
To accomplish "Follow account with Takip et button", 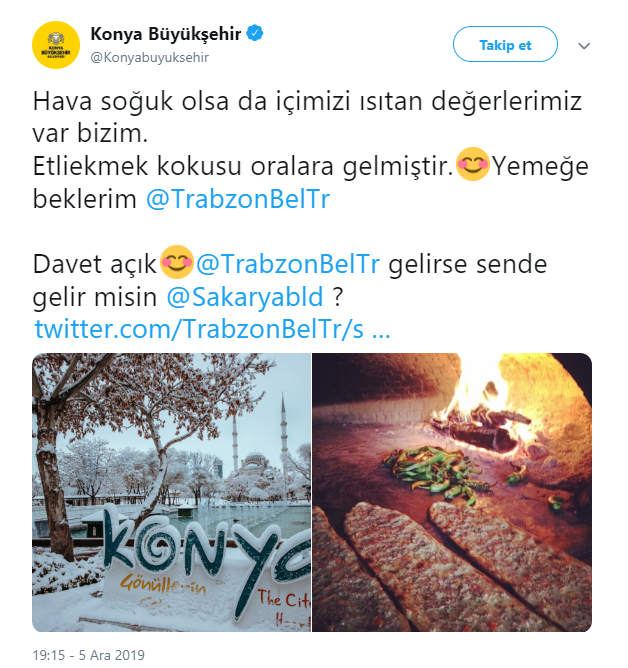I will (505, 44).
